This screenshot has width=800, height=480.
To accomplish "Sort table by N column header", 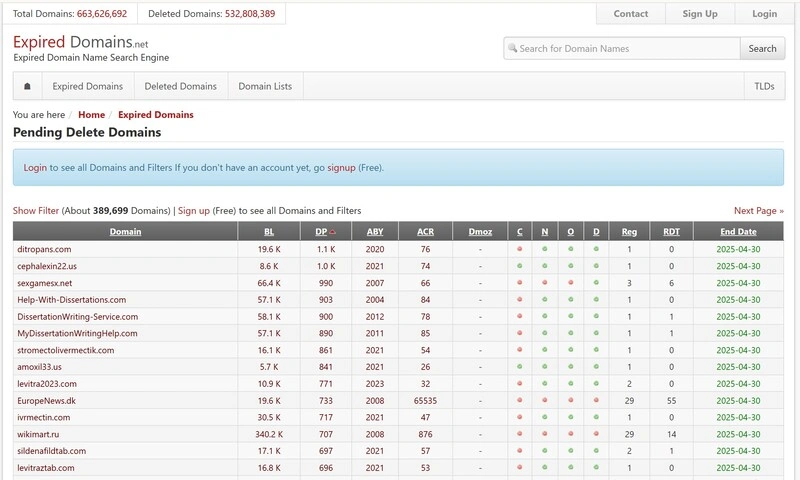I will [x=544, y=232].
